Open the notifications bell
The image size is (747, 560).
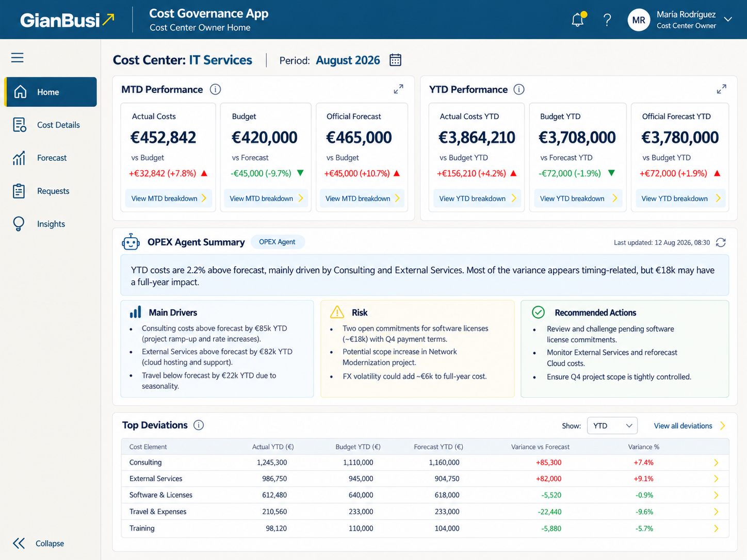click(x=578, y=20)
